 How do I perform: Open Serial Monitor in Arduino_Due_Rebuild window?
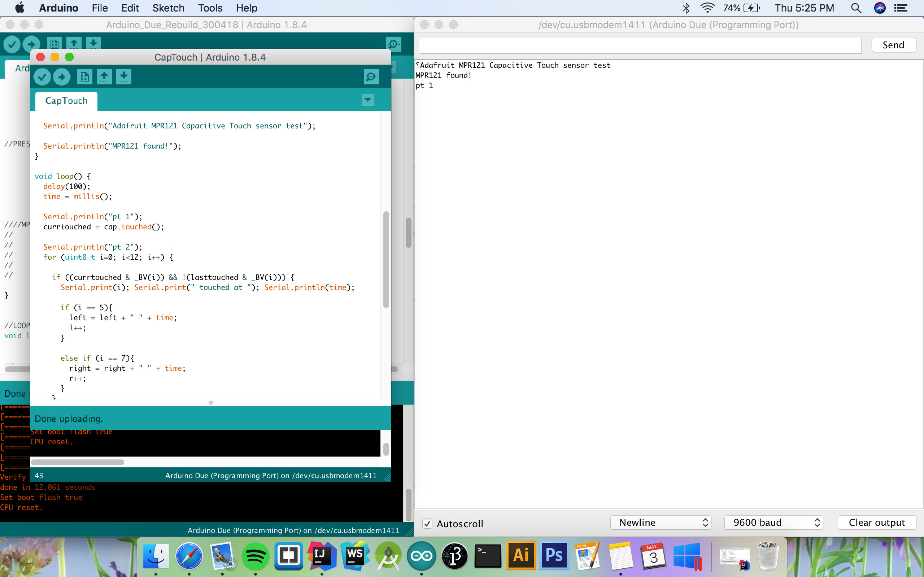[x=393, y=44]
